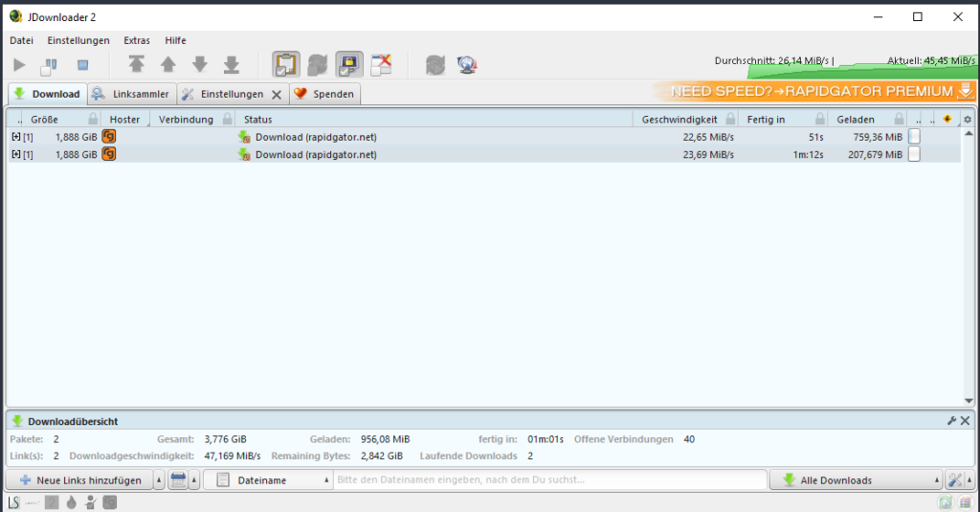
Task: Click second row's download status icon
Action: pyautogui.click(x=244, y=154)
